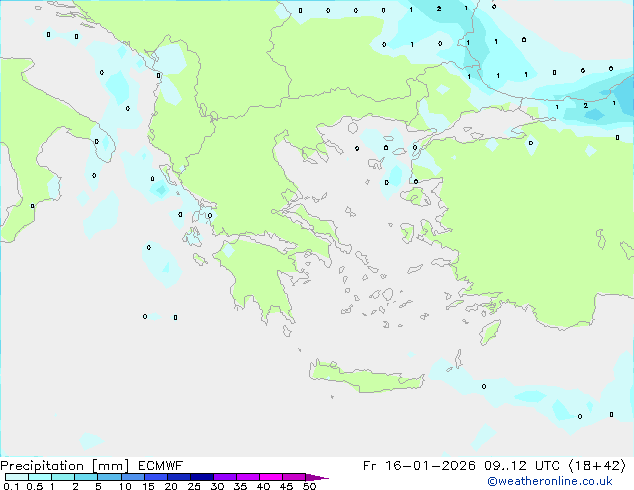Click the legend scale label '15'

[x=148, y=486]
